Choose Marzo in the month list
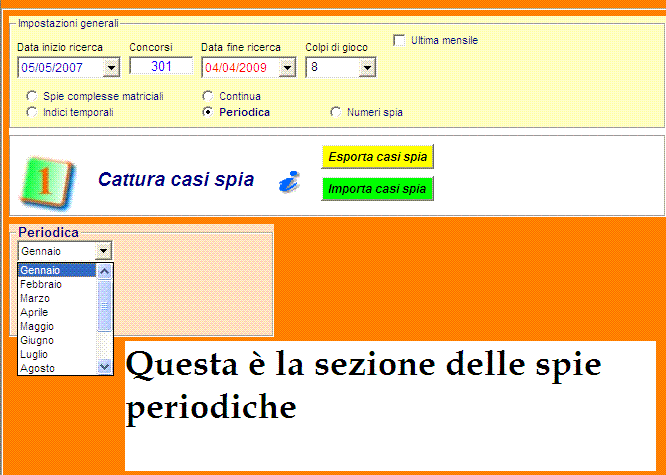This screenshot has width=666, height=475. tap(57, 298)
